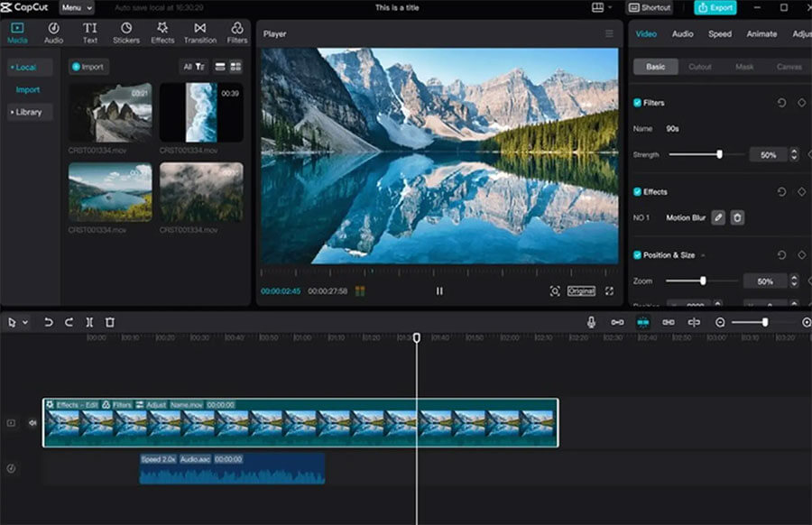Screen dimensions: 812x525
Task: Zoom out the timeline
Action: pos(720,322)
